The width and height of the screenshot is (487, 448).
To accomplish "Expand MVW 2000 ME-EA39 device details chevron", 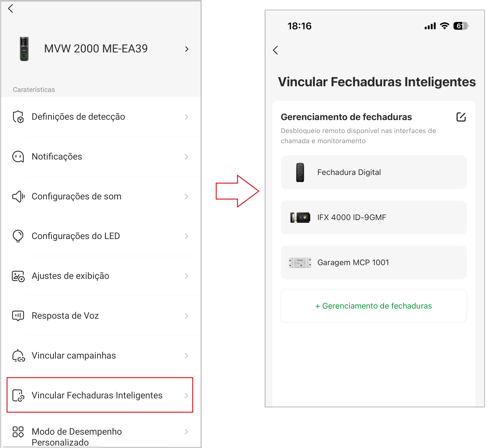I will [x=187, y=49].
